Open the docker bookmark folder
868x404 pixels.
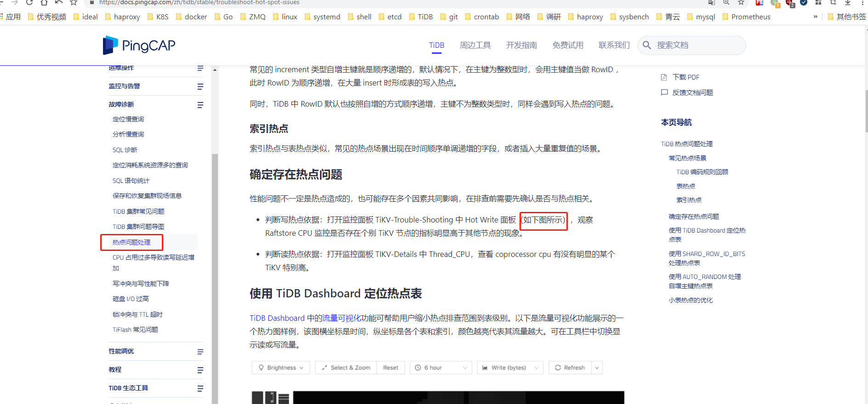coord(191,17)
